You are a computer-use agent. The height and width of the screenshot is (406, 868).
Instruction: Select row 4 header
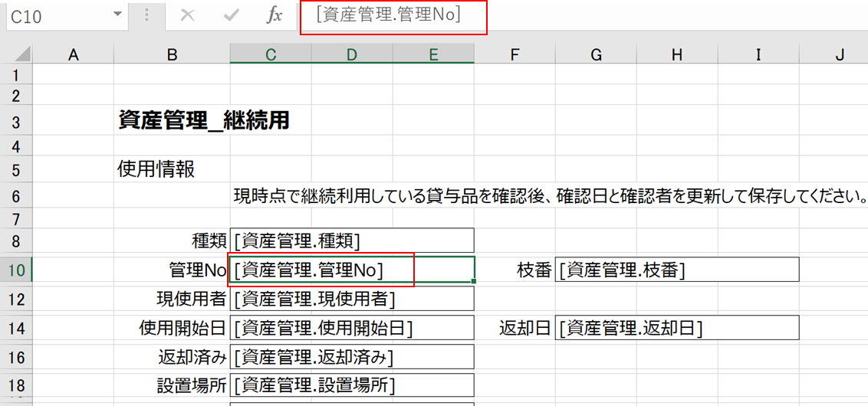(x=16, y=147)
